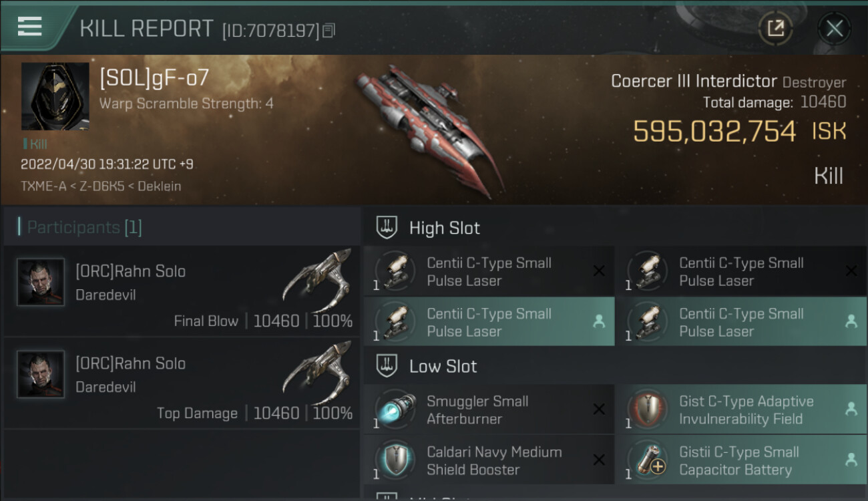This screenshot has height=501, width=868.
Task: Select Smuggler Small Afterburner module
Action: [x=477, y=409]
